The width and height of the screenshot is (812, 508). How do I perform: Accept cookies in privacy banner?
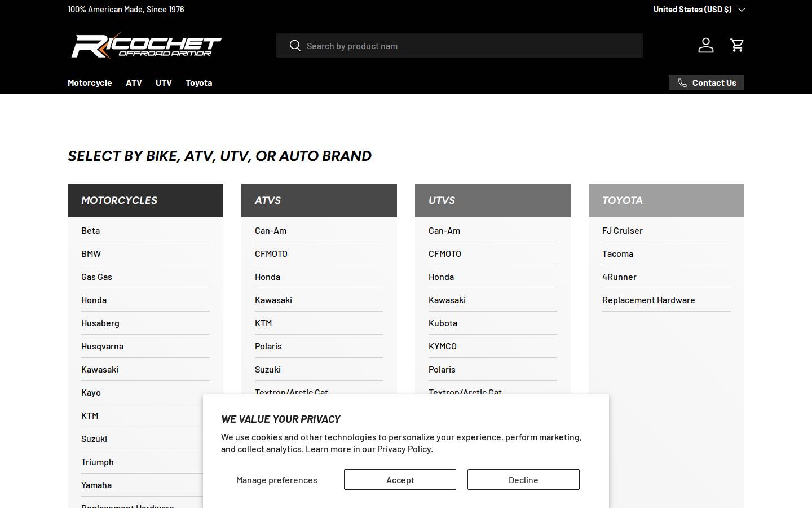[400, 479]
